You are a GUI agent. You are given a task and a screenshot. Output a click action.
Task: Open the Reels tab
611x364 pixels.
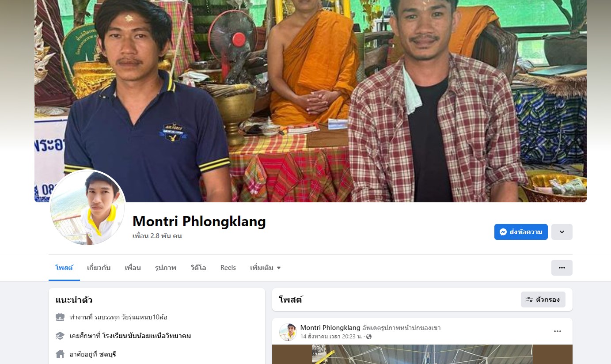coord(228,268)
